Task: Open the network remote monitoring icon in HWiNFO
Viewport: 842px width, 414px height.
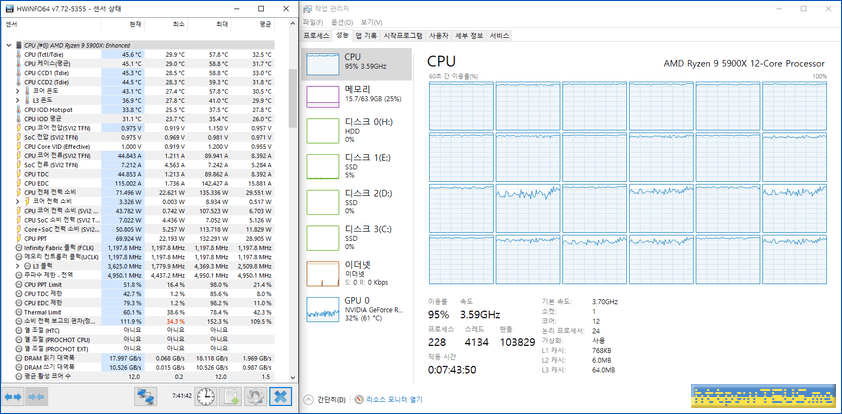Action: tap(147, 396)
